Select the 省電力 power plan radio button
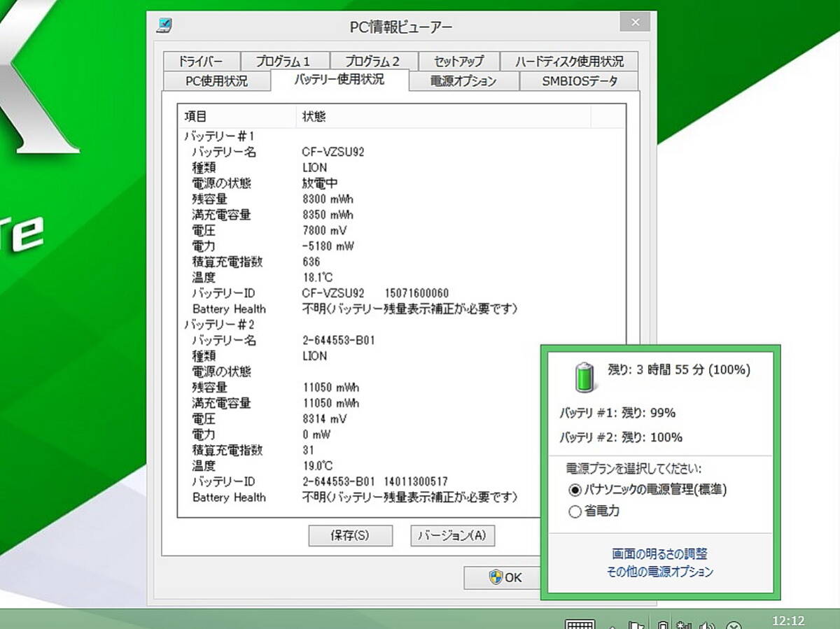 [x=575, y=512]
